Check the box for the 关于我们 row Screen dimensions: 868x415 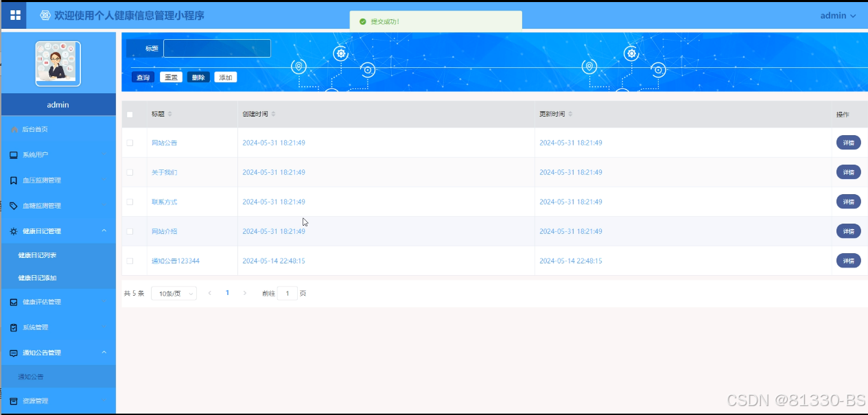point(130,172)
